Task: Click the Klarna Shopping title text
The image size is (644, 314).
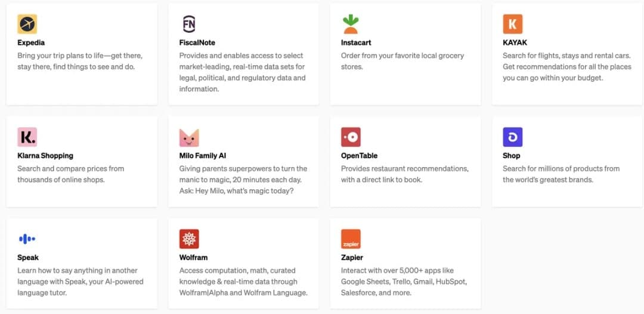Action: [x=45, y=156]
